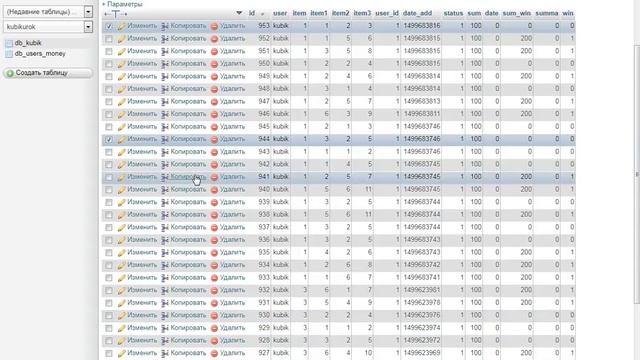Click Удалить link for row 928
640x360 pixels.
coord(232,340)
